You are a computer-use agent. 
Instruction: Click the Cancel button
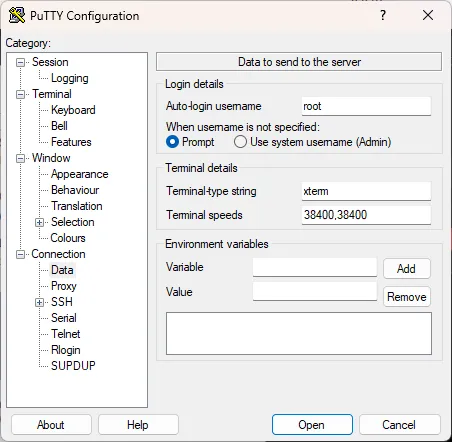[400, 425]
